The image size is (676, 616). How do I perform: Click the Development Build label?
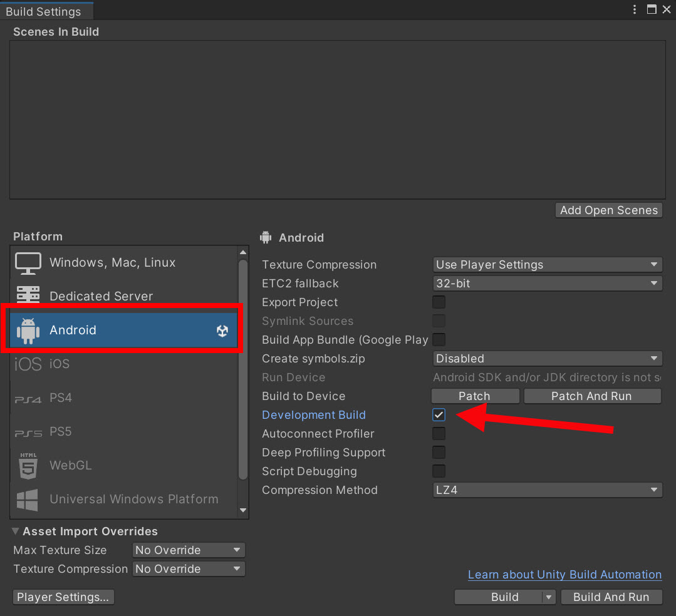[314, 415]
